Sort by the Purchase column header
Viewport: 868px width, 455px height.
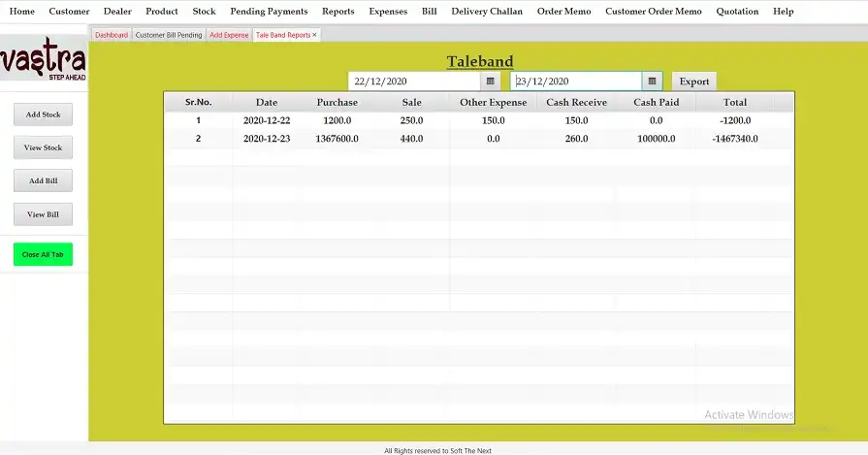[x=337, y=102]
